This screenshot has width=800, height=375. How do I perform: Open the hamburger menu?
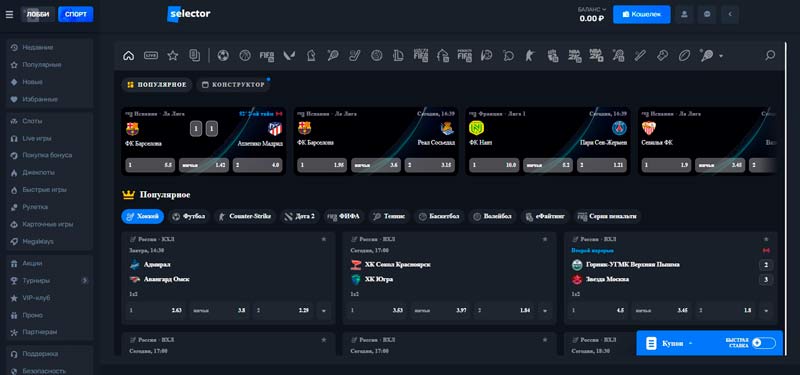pyautogui.click(x=9, y=14)
